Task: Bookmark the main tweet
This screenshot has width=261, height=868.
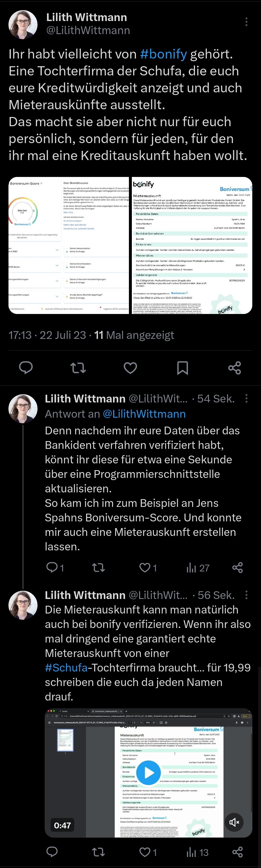Action: click(x=182, y=368)
